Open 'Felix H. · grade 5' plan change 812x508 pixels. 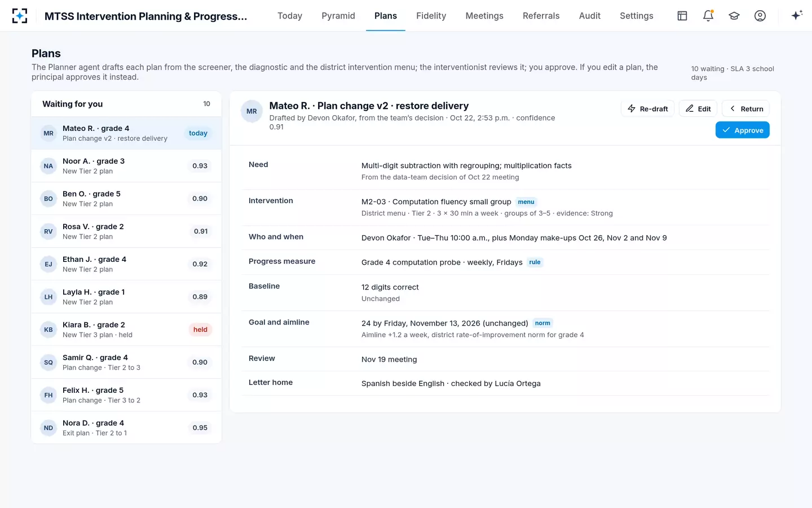126,395
